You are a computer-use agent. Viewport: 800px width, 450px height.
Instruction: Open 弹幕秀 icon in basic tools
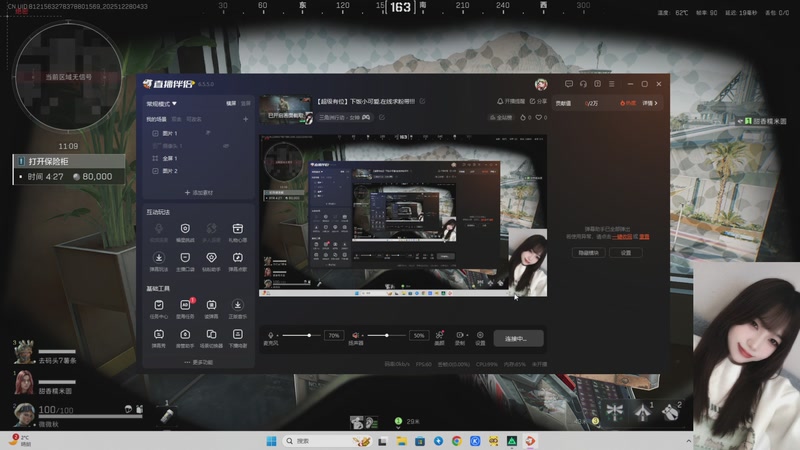point(159,334)
